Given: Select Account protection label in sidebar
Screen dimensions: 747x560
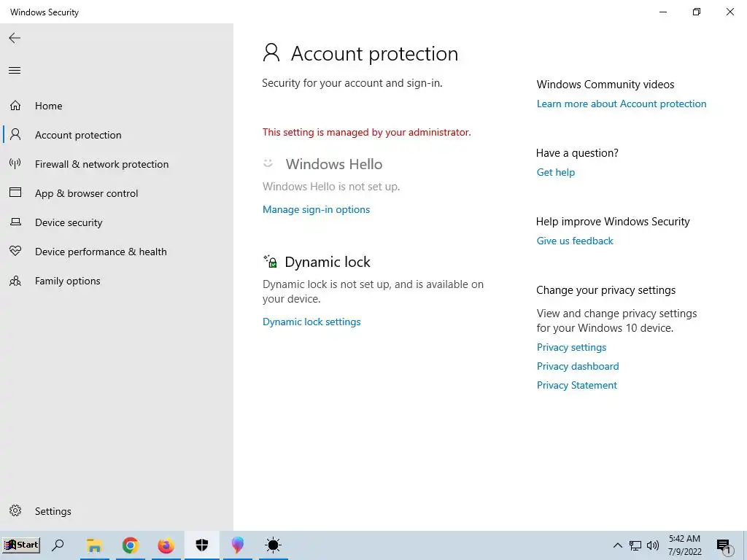Looking at the screenshot, I should [x=78, y=135].
